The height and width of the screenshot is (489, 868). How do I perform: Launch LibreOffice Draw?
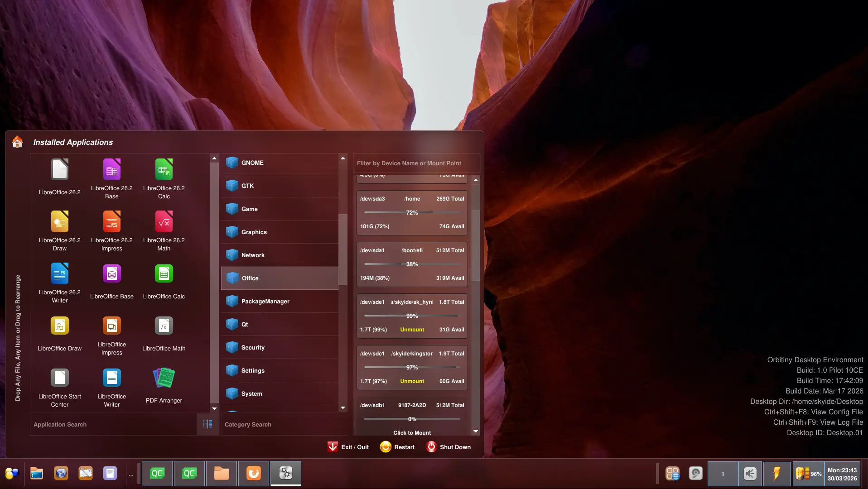[59, 326]
